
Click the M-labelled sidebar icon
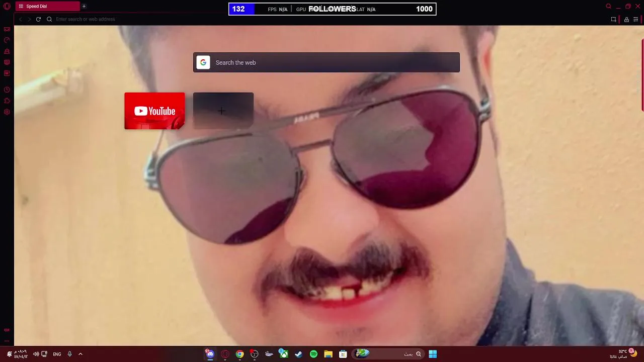7,73
